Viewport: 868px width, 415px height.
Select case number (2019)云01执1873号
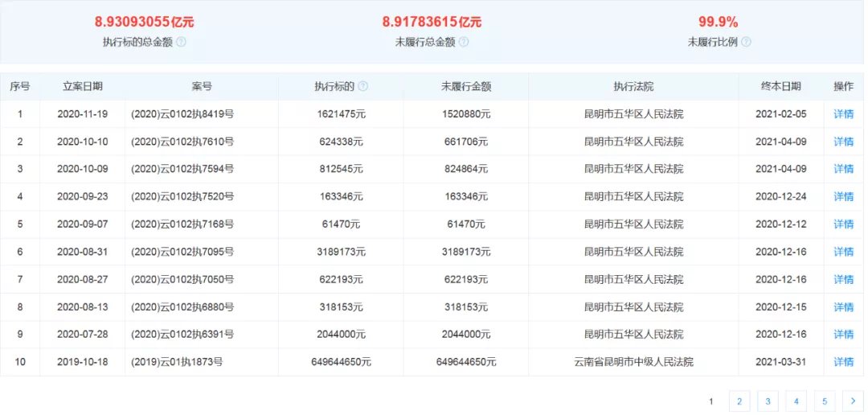[x=177, y=363]
